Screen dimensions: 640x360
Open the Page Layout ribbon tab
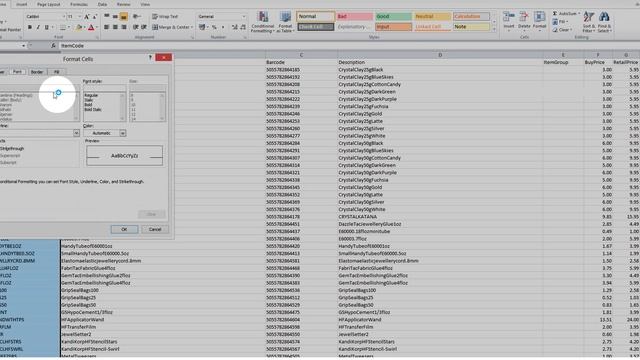pos(49,4)
